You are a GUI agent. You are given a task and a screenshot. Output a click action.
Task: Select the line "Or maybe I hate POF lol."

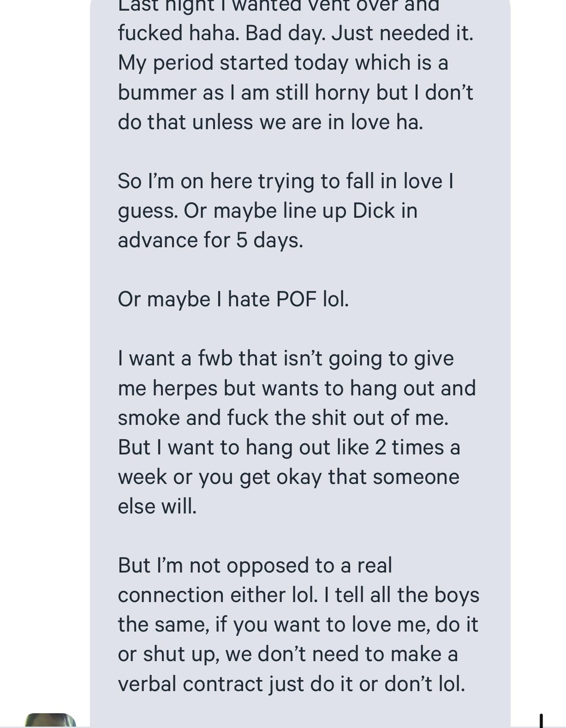click(x=233, y=299)
